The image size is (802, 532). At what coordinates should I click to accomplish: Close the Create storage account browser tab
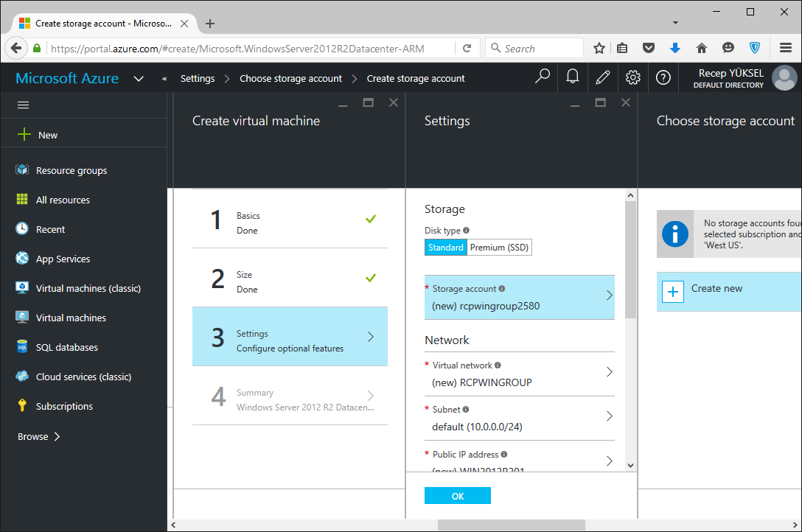184,24
